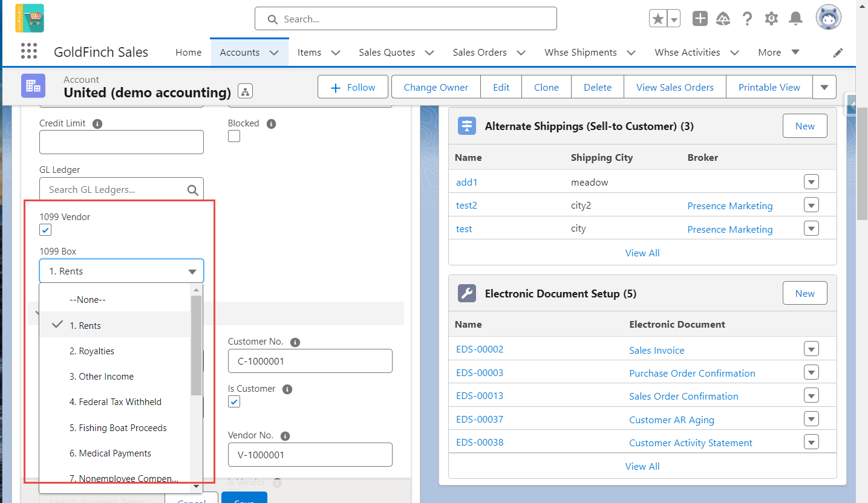View the account hierarchy icon
The height and width of the screenshot is (503, 868).
[245, 91]
